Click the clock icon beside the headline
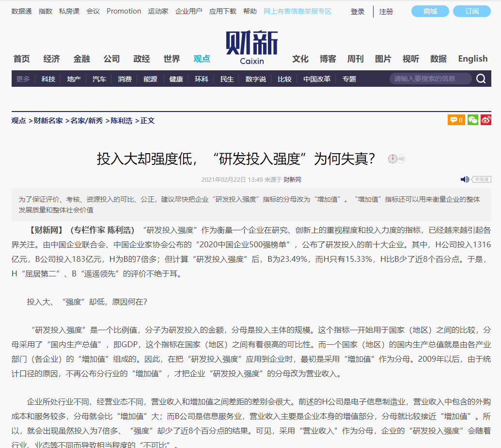 pyautogui.click(x=392, y=159)
